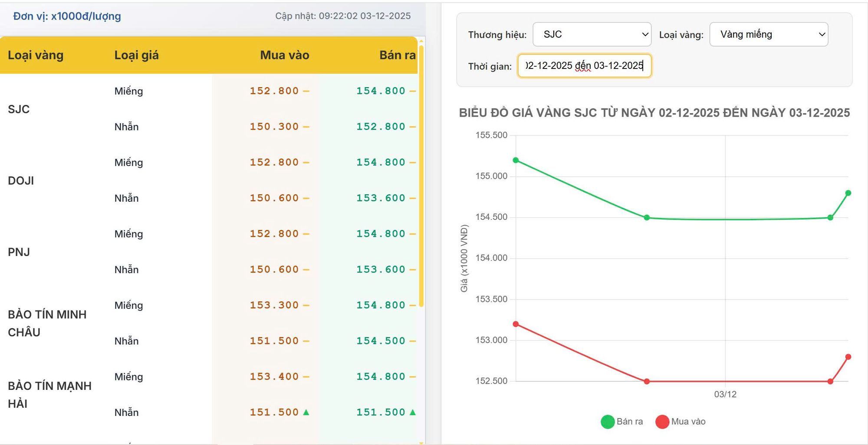868x445 pixels.
Task: Click the scroll-down arrow below the price table
Action: pyautogui.click(x=421, y=442)
